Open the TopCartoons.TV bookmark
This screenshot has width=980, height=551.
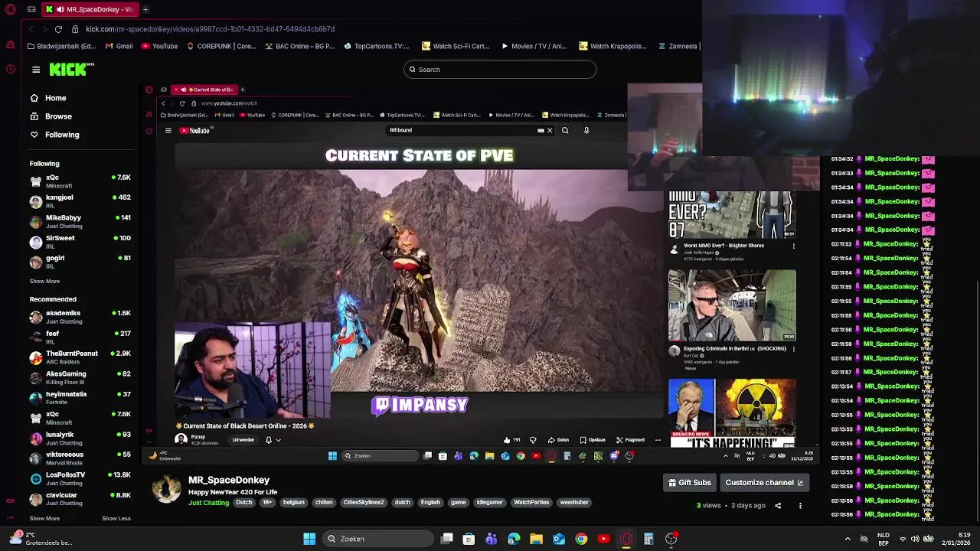[376, 46]
